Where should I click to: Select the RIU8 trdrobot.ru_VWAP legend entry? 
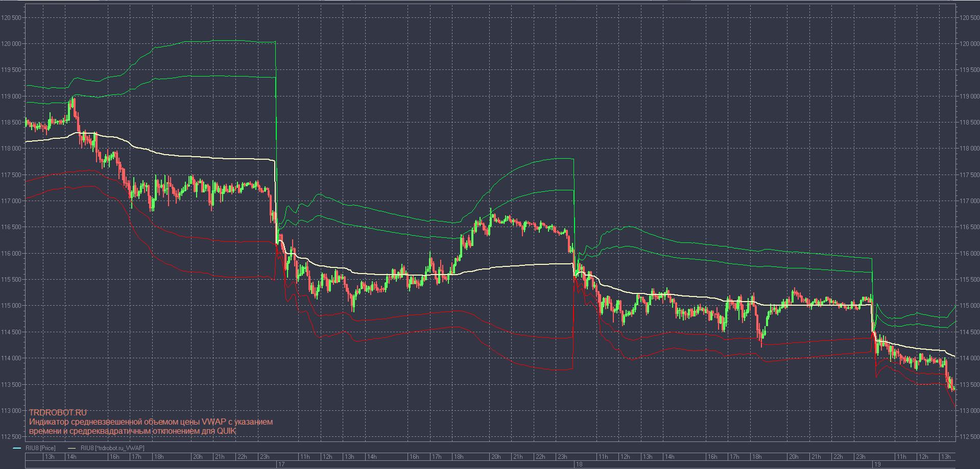click(x=112, y=448)
